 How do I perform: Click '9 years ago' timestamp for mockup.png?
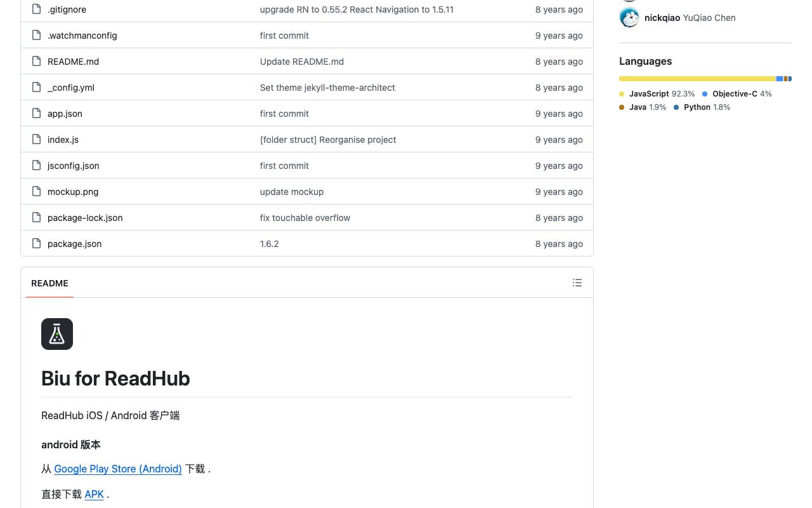[559, 192]
